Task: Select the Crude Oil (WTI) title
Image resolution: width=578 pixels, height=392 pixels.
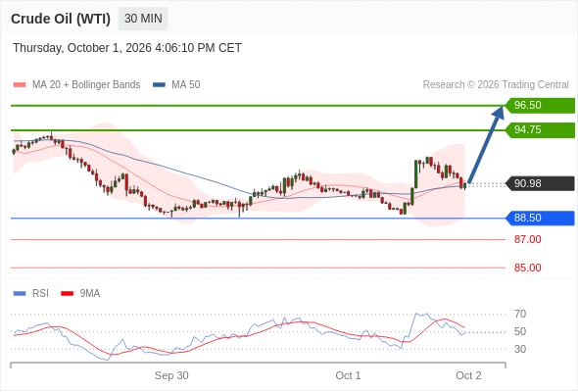Action: tap(61, 19)
